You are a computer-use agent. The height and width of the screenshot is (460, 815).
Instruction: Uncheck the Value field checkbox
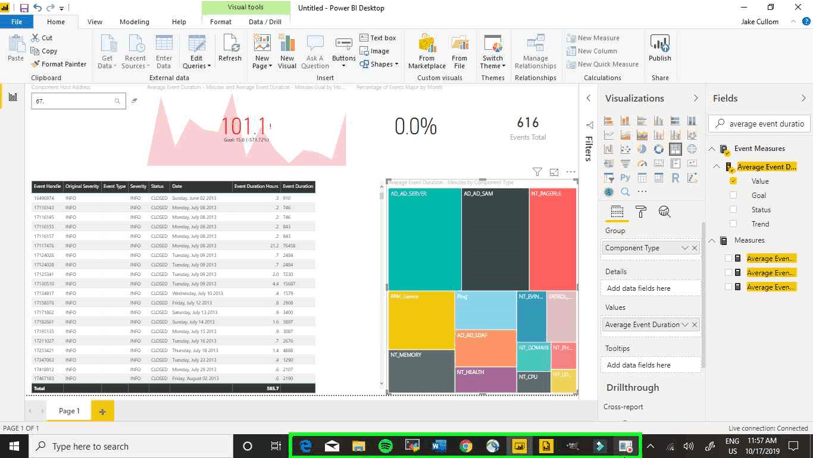(x=733, y=181)
